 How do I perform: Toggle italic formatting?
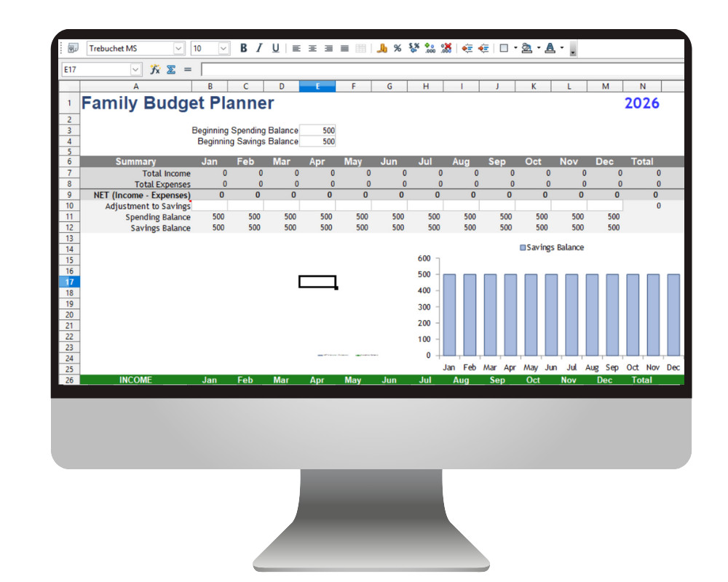tap(259, 48)
